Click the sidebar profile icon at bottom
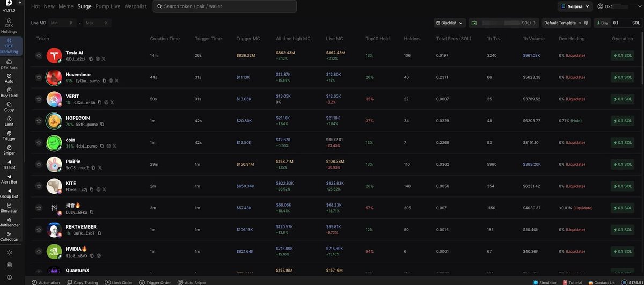The image size is (644, 285). [9, 277]
